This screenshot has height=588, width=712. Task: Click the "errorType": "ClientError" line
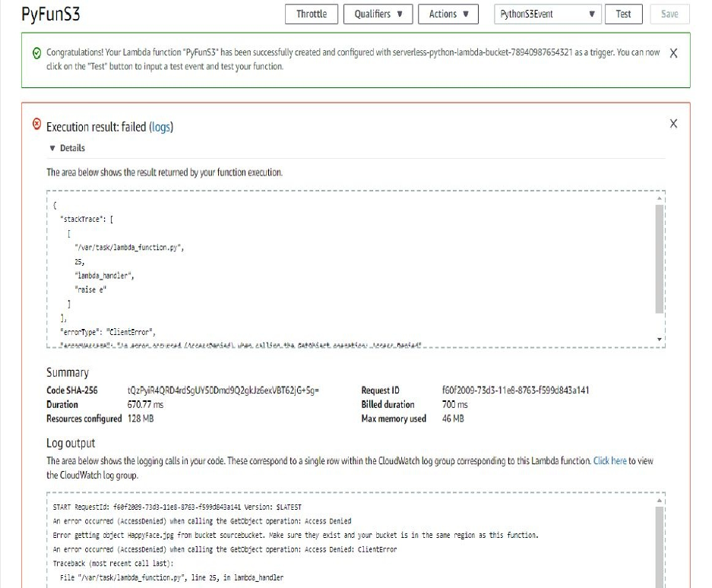(x=107, y=333)
